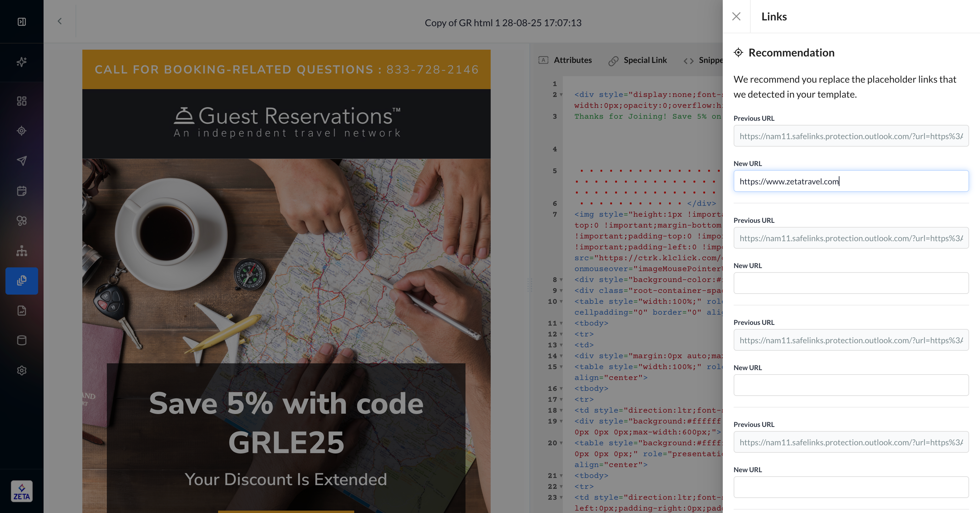Click the sidebar collapse panel icon
This screenshot has height=513, width=980.
tap(22, 22)
